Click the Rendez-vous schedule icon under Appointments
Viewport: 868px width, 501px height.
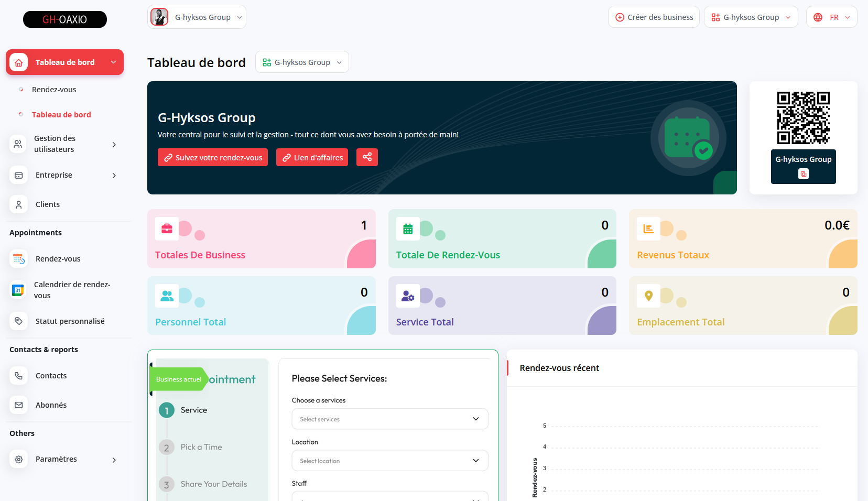[x=18, y=259]
